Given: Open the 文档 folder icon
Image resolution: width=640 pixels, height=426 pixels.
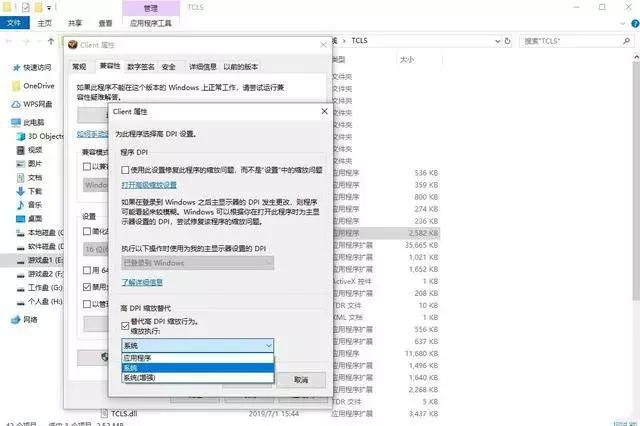Looking at the screenshot, I should click(21, 178).
